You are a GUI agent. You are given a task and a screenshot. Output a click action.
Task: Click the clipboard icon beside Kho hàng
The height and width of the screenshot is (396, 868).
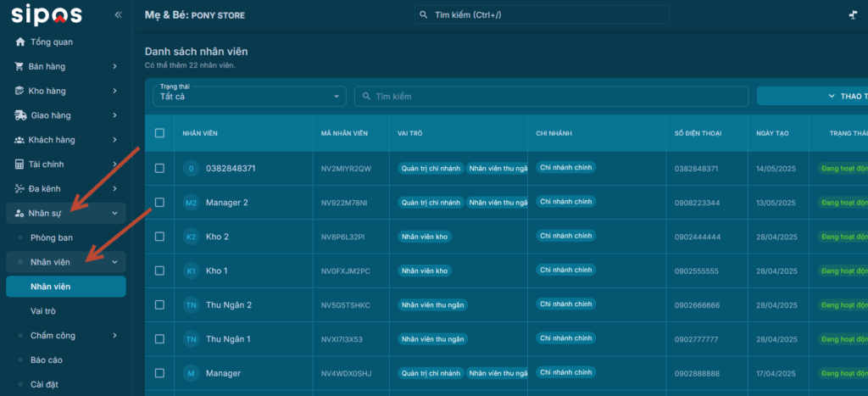tap(19, 91)
